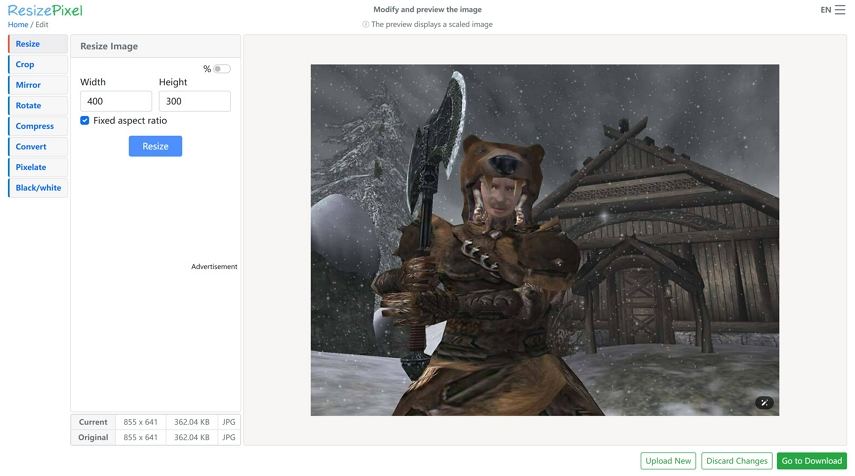The height and width of the screenshot is (476, 855).
Task: Open the hamburger menu icon
Action: click(840, 10)
